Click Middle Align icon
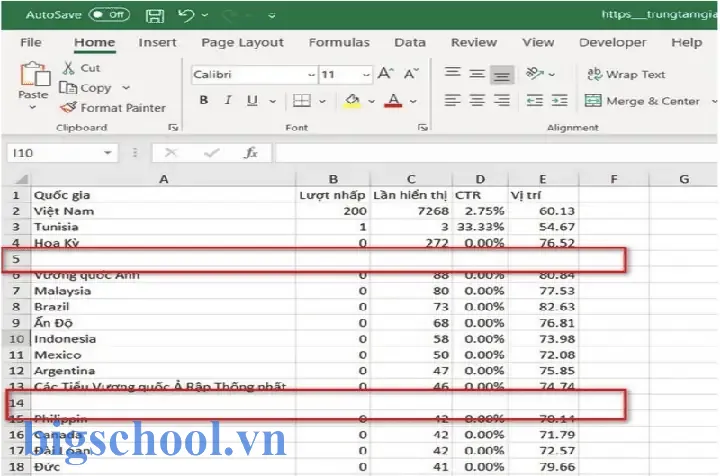720x476 pixels. (x=477, y=73)
